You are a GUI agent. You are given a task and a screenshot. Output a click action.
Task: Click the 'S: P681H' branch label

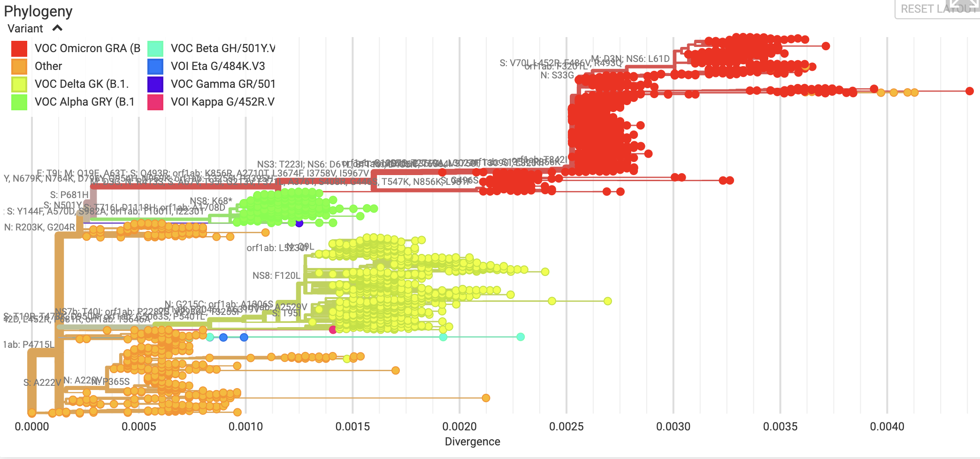click(x=69, y=195)
